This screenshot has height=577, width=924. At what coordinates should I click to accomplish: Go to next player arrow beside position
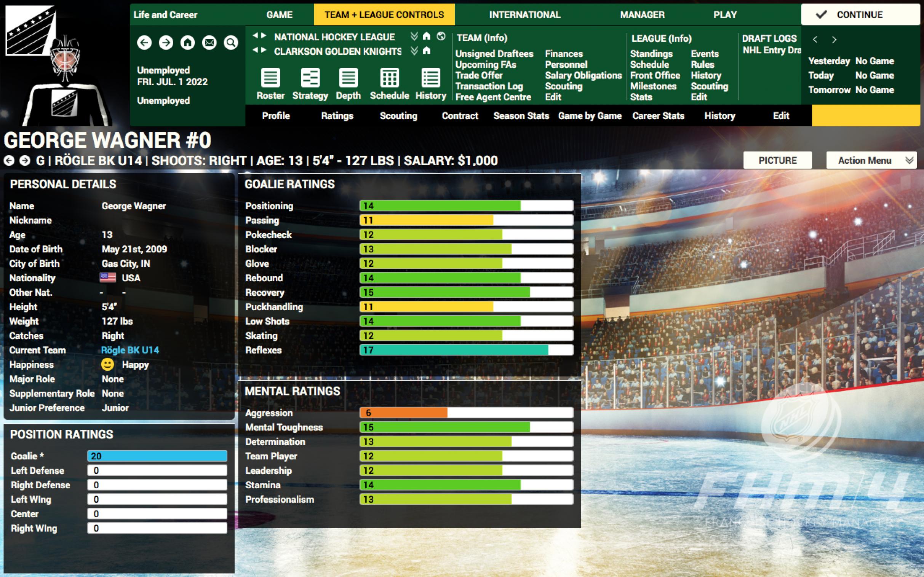tap(25, 161)
